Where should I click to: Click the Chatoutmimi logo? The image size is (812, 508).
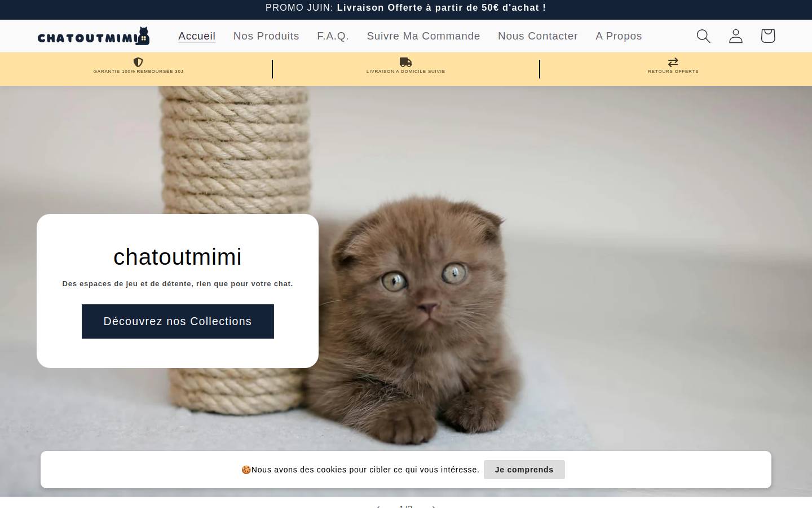tap(94, 36)
